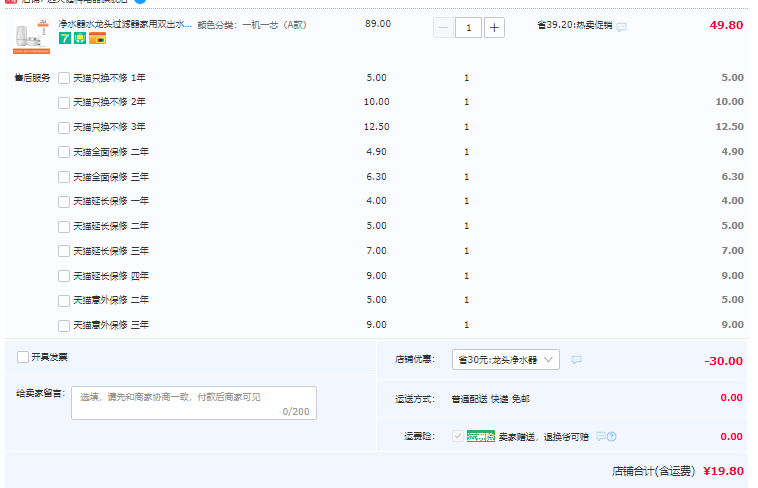Click the 12.50 unit price of 天猫只换不修 3年
This screenshot has height=488, width=758.
click(377, 127)
